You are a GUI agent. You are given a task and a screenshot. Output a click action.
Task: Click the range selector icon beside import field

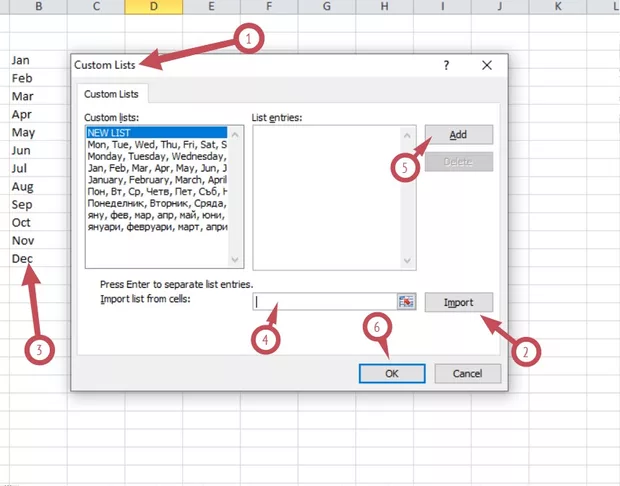point(406,302)
